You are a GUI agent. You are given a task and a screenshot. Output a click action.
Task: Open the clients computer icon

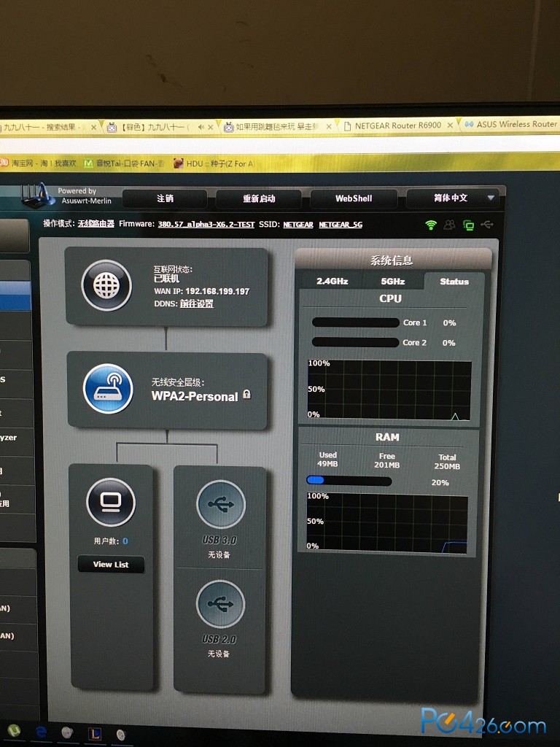coord(111,503)
